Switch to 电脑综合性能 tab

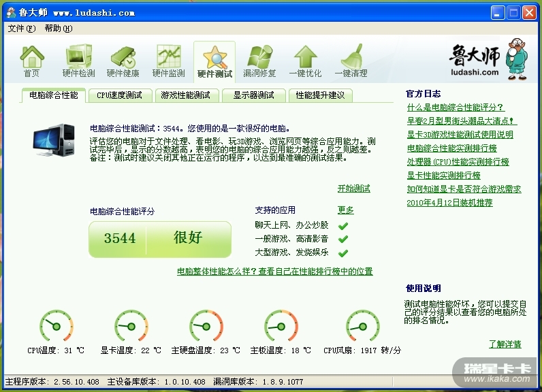point(54,95)
